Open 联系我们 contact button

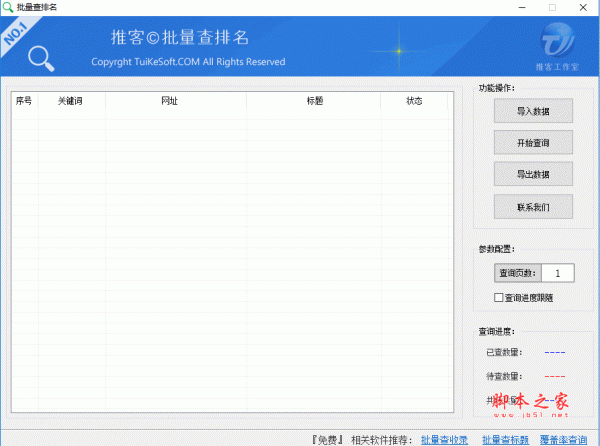(x=533, y=207)
